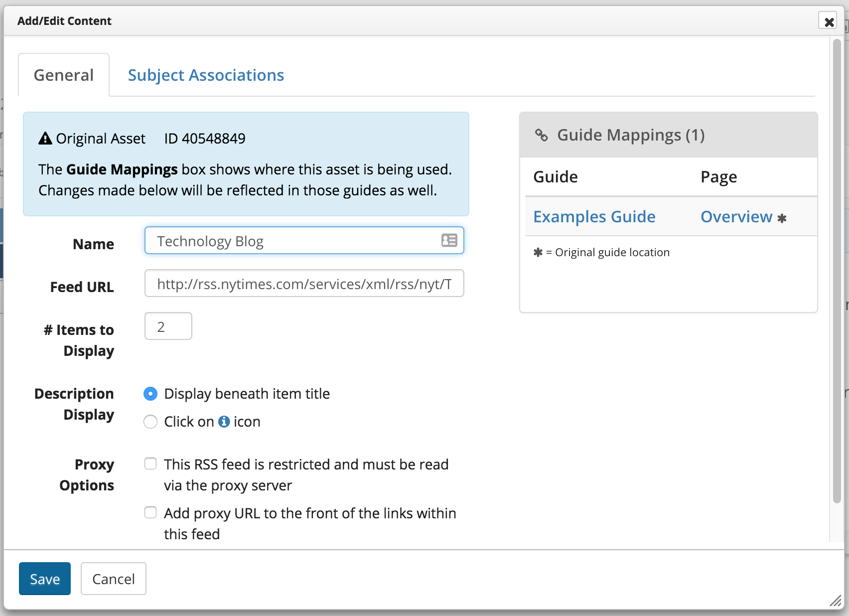Click the blue info icon in Description Display
The height and width of the screenshot is (616, 849).
pyautogui.click(x=224, y=422)
